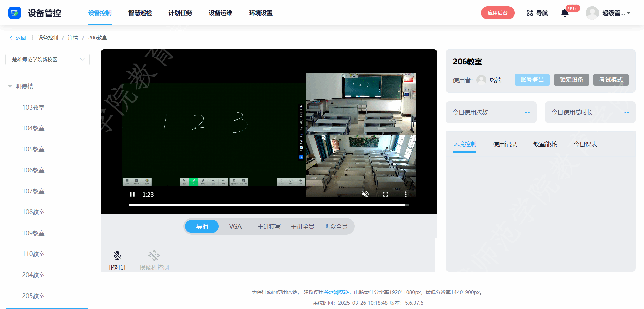Enter fullscreen video mode

[x=385, y=194]
